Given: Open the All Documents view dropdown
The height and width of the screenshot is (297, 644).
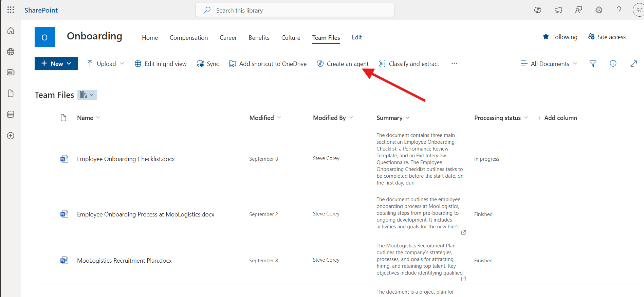Looking at the screenshot, I should click(549, 64).
